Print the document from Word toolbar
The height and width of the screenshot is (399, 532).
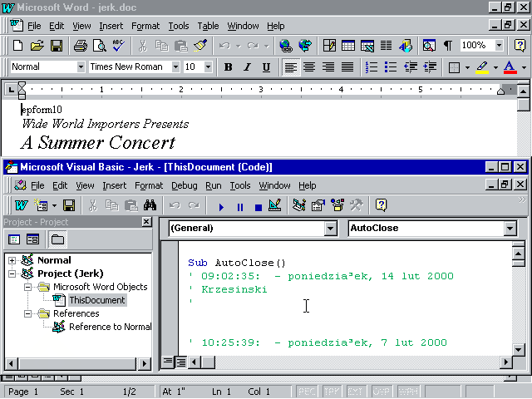pos(81,46)
